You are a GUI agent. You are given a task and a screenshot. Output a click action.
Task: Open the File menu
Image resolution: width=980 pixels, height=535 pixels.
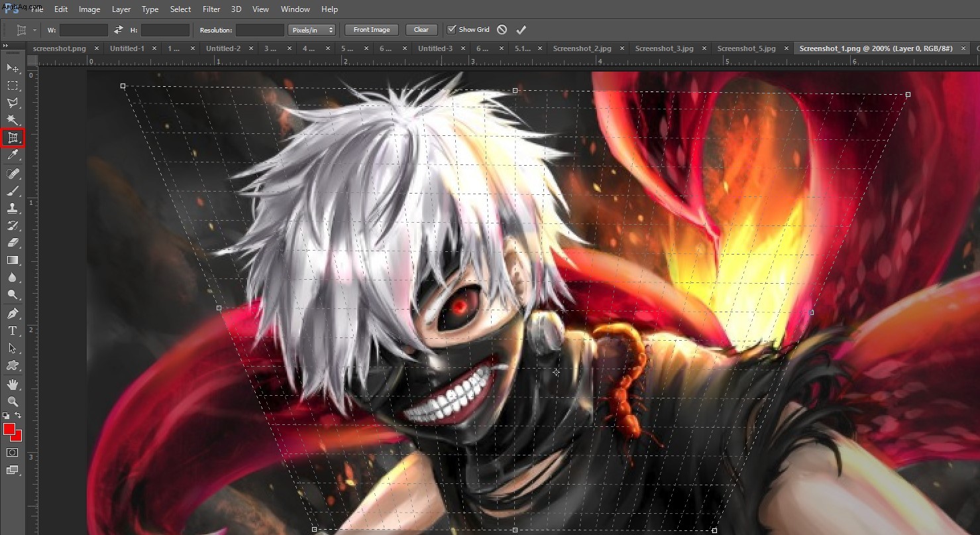[36, 9]
